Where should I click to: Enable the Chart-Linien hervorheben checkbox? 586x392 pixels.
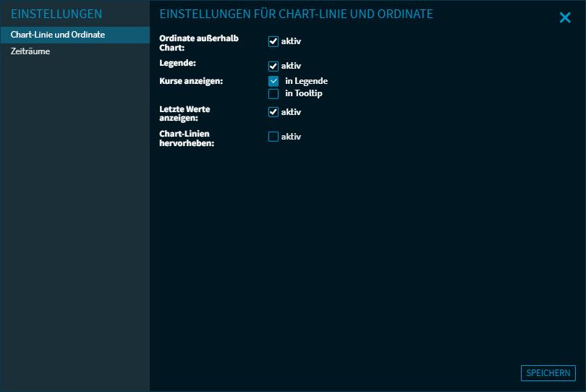click(273, 137)
